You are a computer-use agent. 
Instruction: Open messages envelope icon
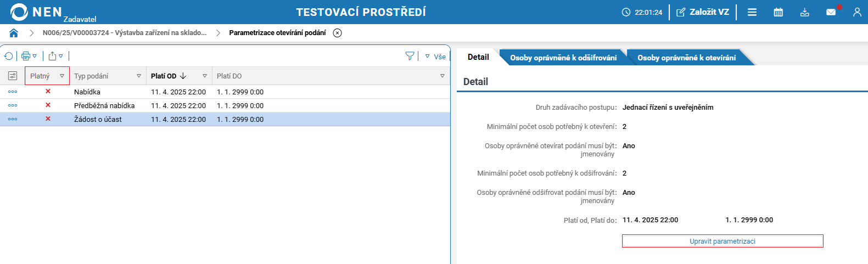tap(831, 12)
